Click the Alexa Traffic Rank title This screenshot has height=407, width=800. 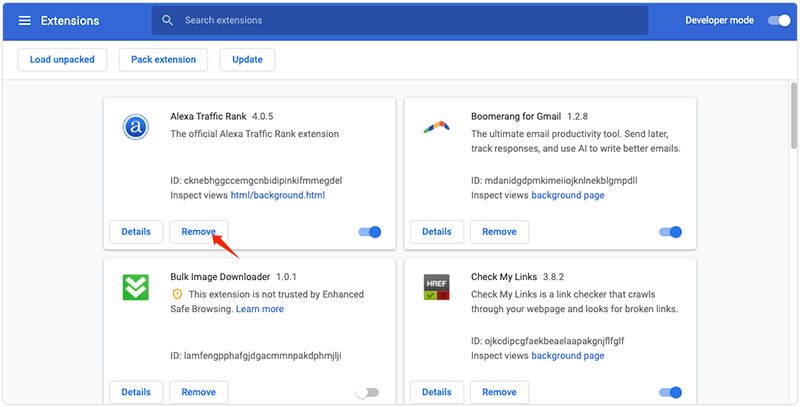(208, 116)
